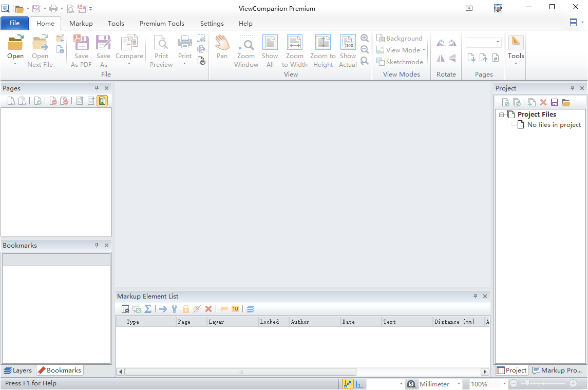Expand the Open button dropdown arrow

15,64
